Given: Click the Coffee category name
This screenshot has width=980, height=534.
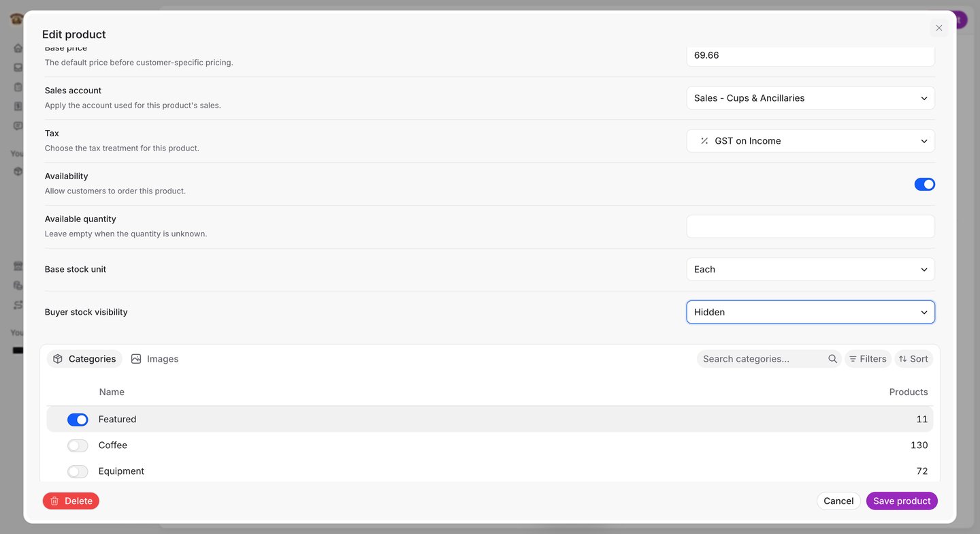Looking at the screenshot, I should click(x=113, y=445).
